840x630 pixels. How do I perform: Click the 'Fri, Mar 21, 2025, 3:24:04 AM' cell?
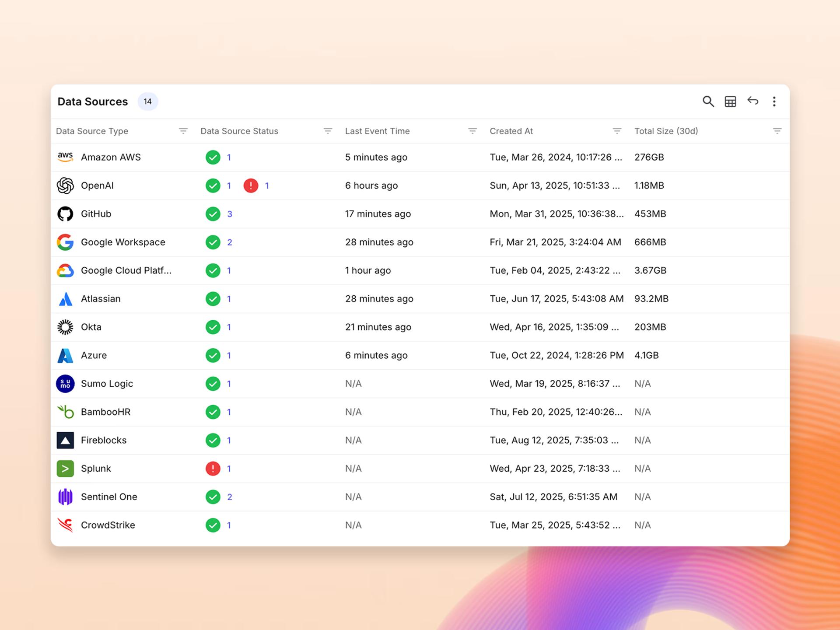pyautogui.click(x=555, y=242)
